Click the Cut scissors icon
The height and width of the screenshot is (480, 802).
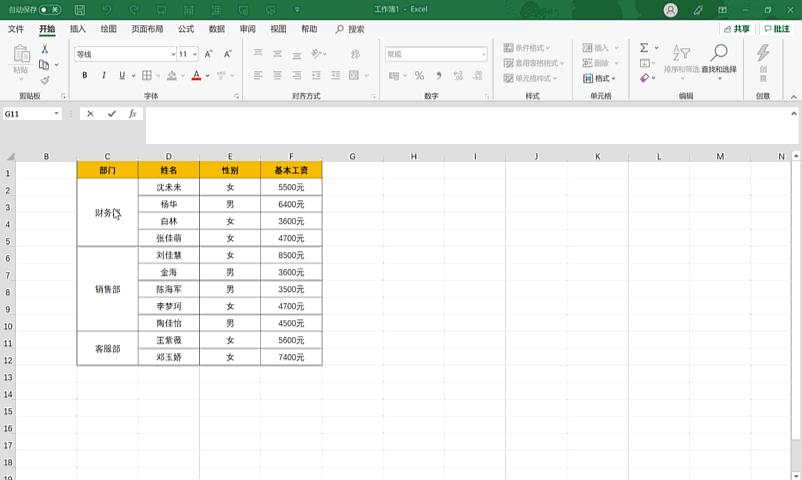(44, 49)
